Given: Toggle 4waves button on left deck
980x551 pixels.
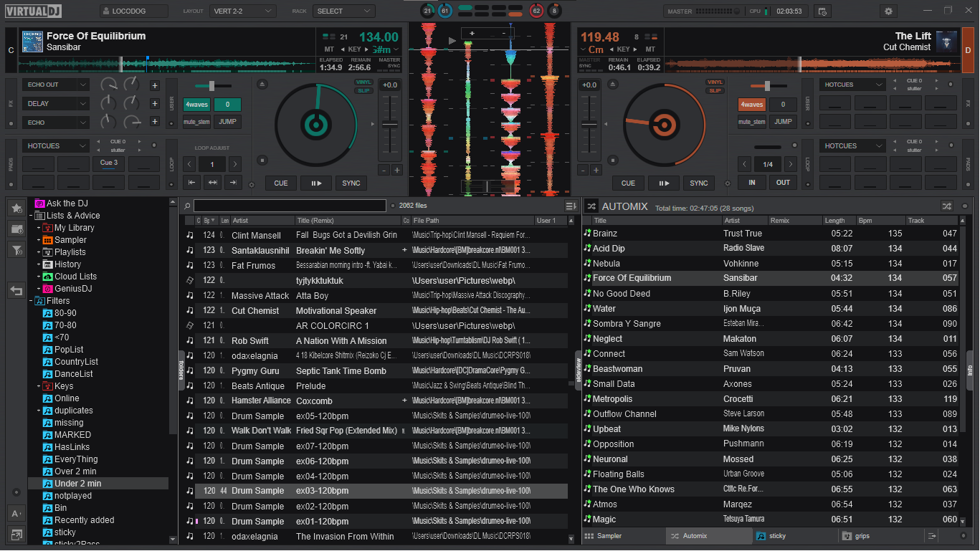Looking at the screenshot, I should coord(196,104).
